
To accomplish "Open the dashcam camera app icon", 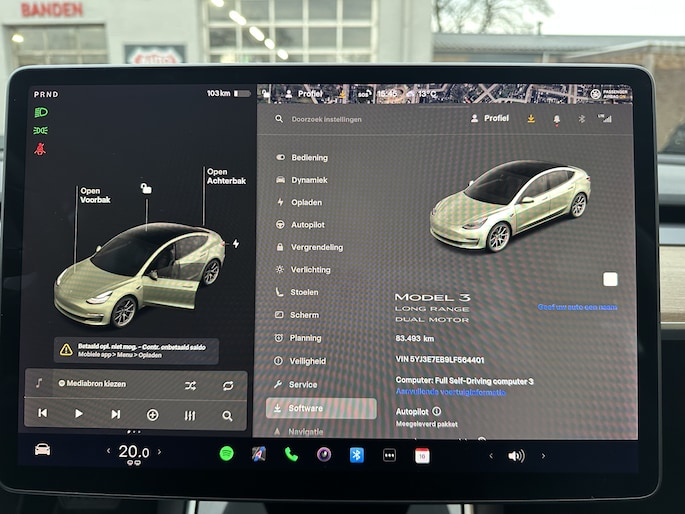I will [324, 454].
